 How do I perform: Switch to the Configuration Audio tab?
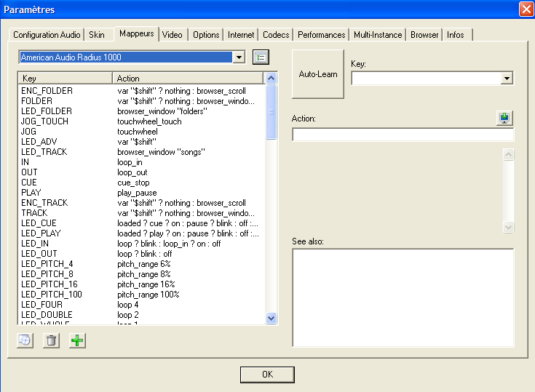click(x=47, y=35)
